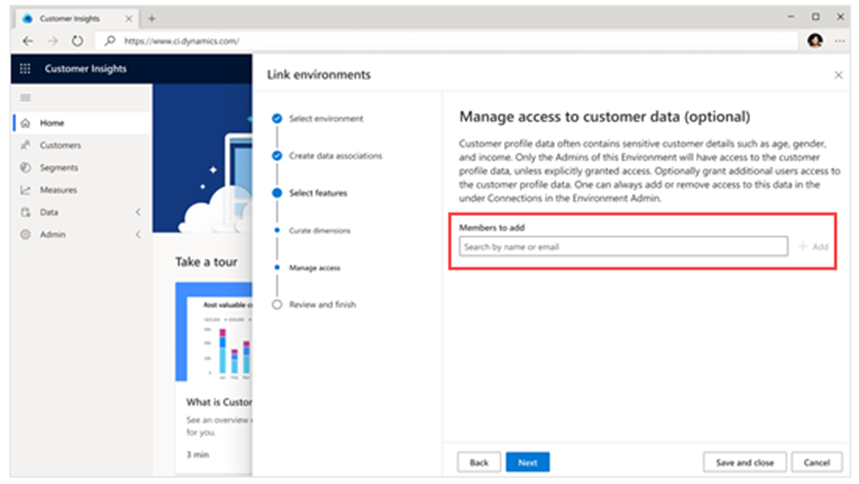Click the Search by name or email field

[x=623, y=247]
